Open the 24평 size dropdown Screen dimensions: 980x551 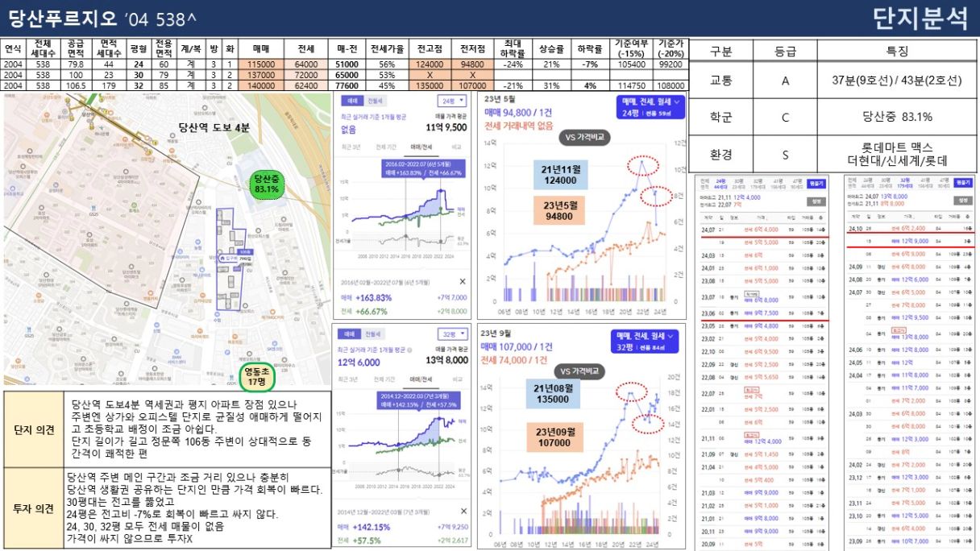[x=451, y=101]
